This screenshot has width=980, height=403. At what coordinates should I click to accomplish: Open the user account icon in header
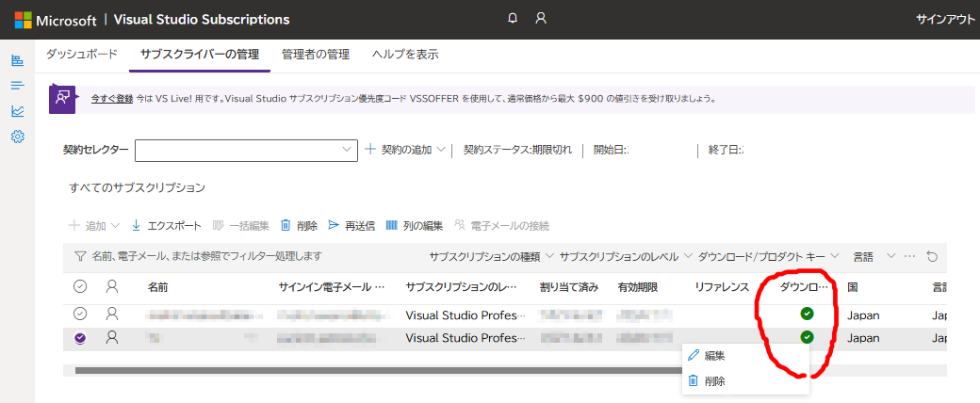[x=541, y=19]
